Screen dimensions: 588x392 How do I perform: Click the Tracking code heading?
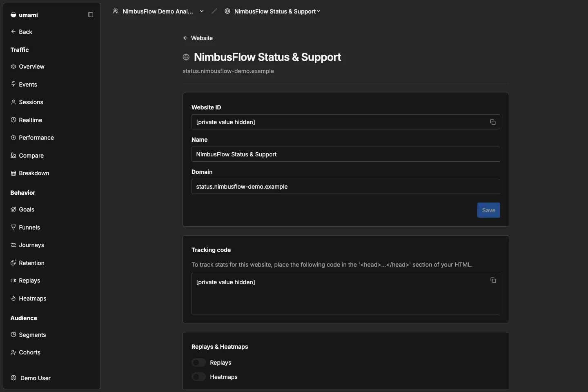click(211, 250)
